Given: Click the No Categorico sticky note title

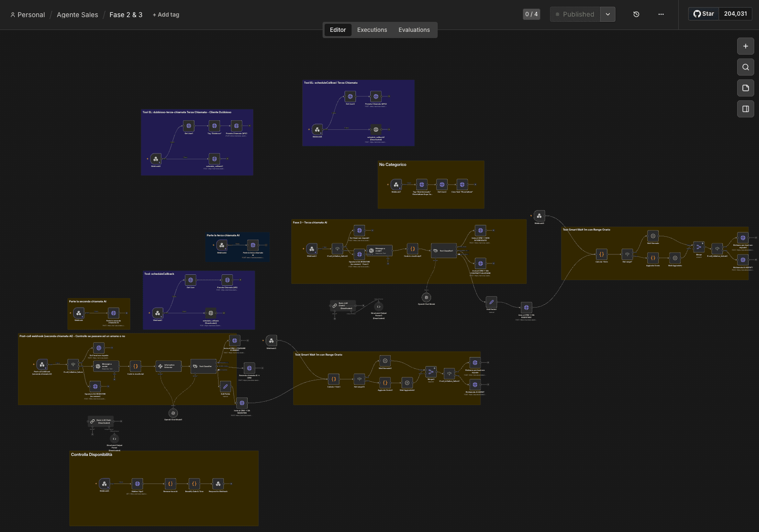Looking at the screenshot, I should tap(393, 164).
